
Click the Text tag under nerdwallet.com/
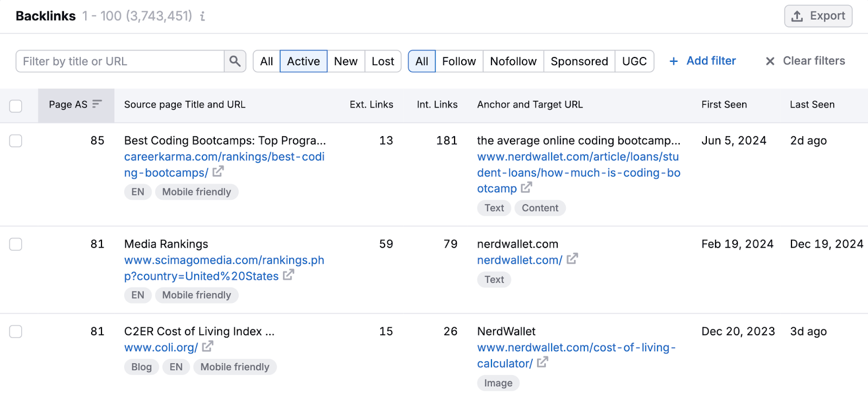[494, 280]
